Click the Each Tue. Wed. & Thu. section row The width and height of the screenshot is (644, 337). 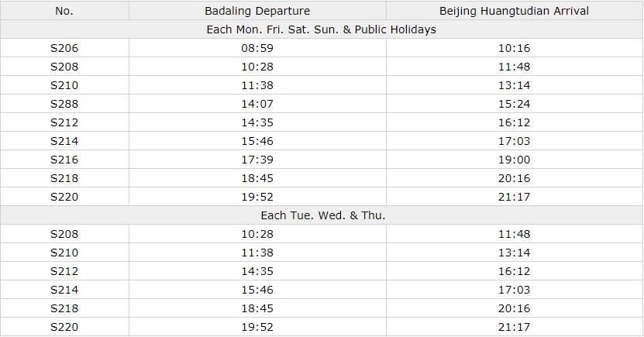click(322, 215)
